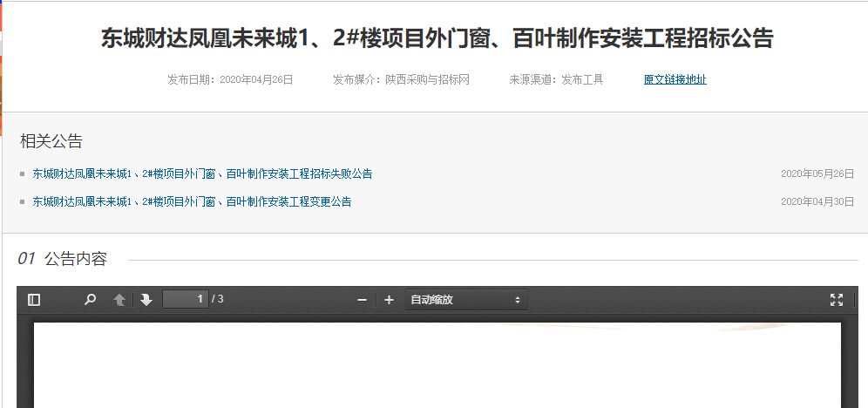This screenshot has width=868, height=408.
Task: Click the 发布日期 2020年04月26日 text
Action: (230, 79)
